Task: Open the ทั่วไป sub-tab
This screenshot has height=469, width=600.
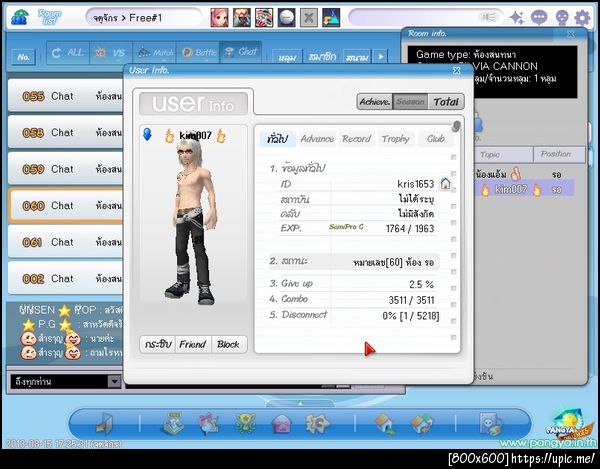Action: click(278, 138)
